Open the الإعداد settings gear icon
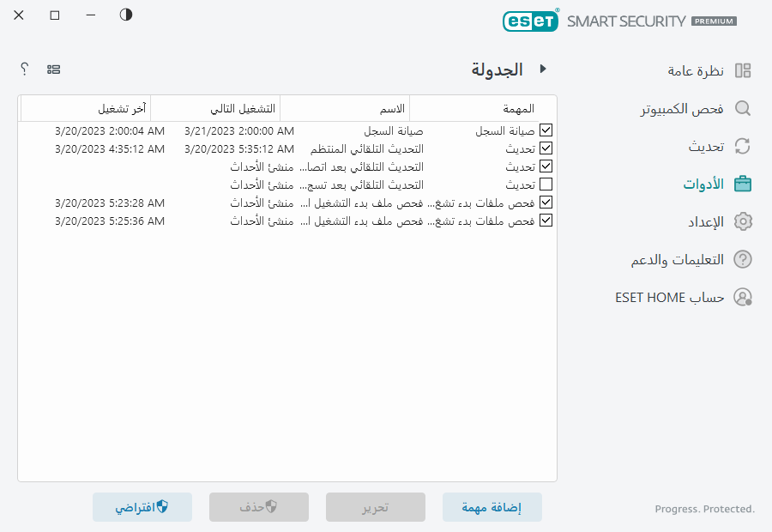772x532 pixels. pos(743,221)
